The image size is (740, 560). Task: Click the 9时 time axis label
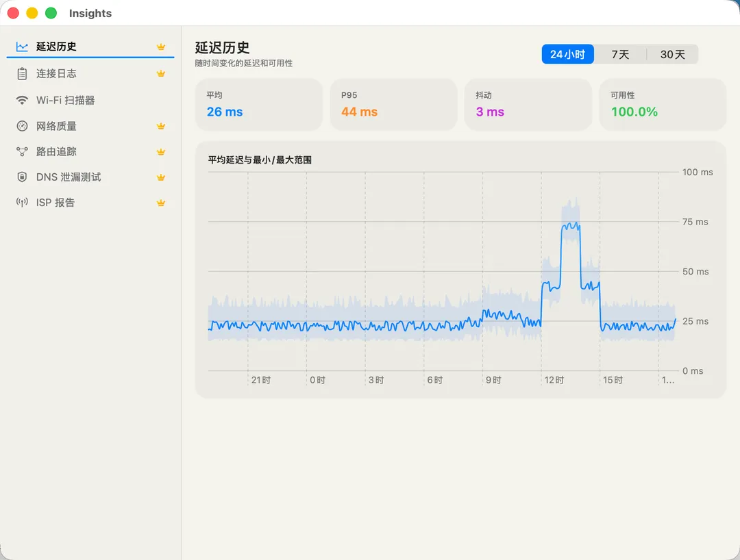click(x=493, y=380)
